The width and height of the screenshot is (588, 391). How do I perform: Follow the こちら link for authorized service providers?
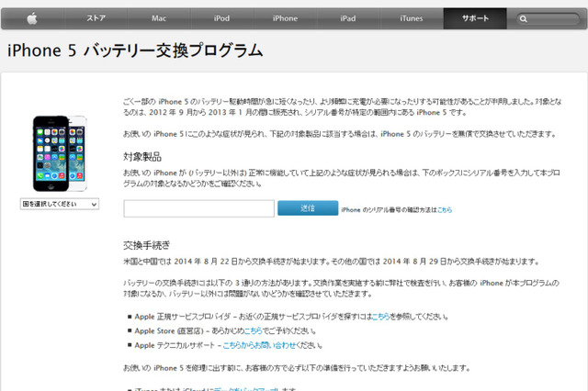pos(380,317)
